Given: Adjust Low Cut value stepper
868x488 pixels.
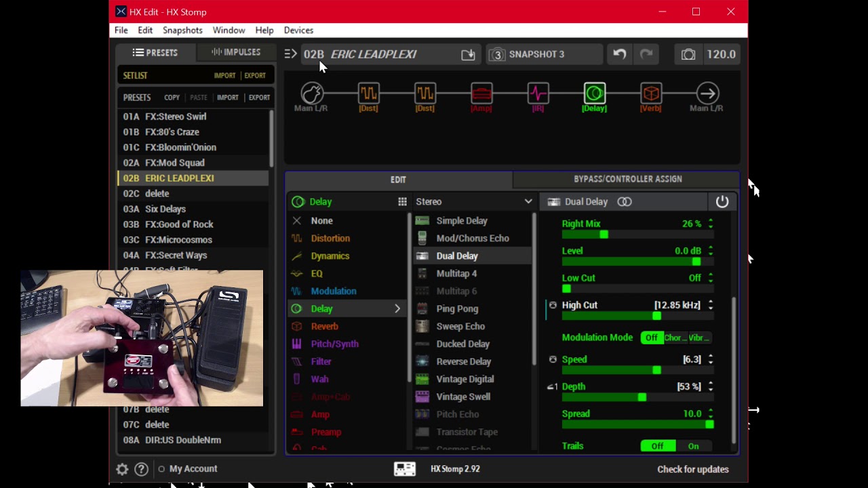Looking at the screenshot, I should 710,278.
